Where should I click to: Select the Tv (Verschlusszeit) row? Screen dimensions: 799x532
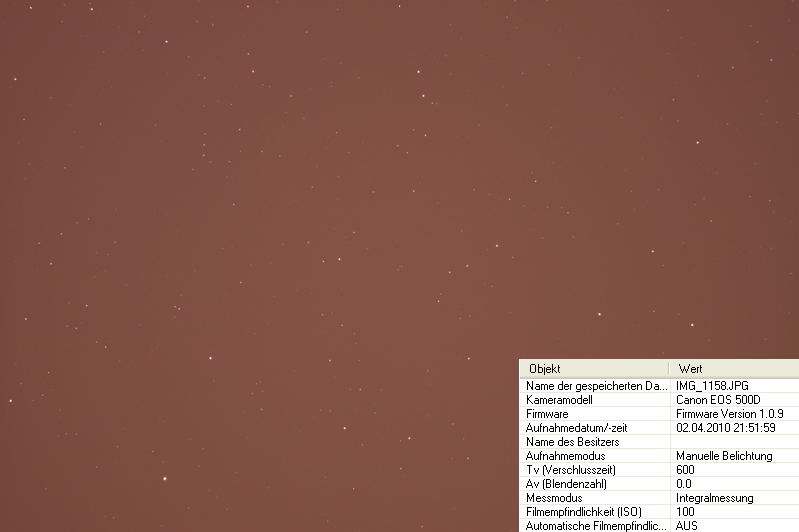tap(567, 470)
